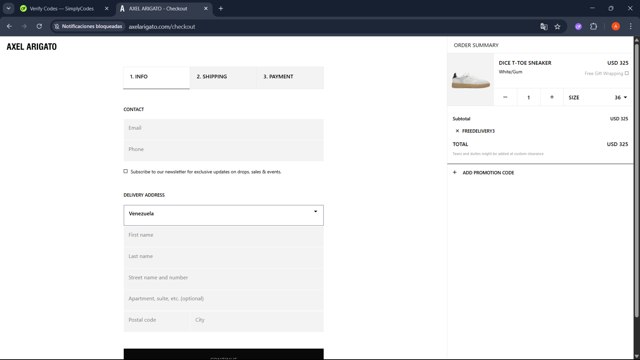Open a new browser tab

coord(220,9)
